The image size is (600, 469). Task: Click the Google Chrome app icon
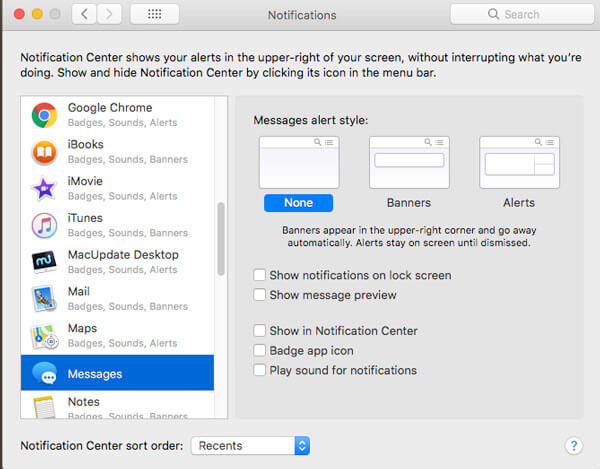coord(44,115)
